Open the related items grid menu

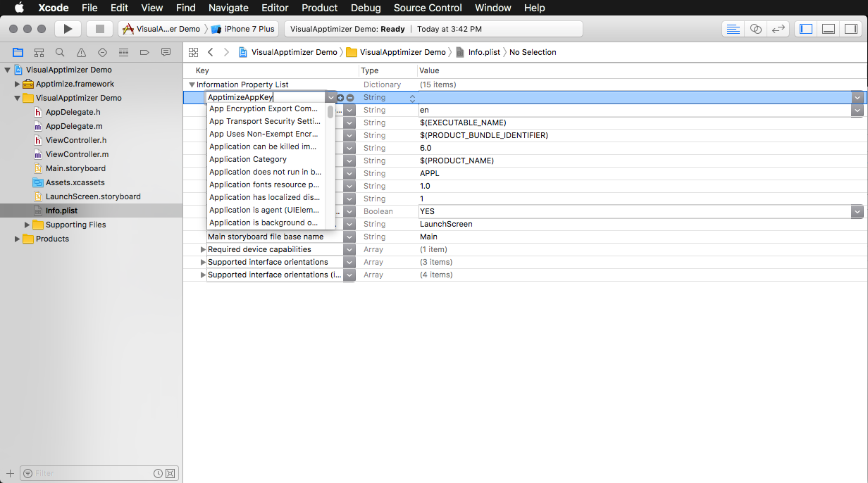(x=193, y=52)
